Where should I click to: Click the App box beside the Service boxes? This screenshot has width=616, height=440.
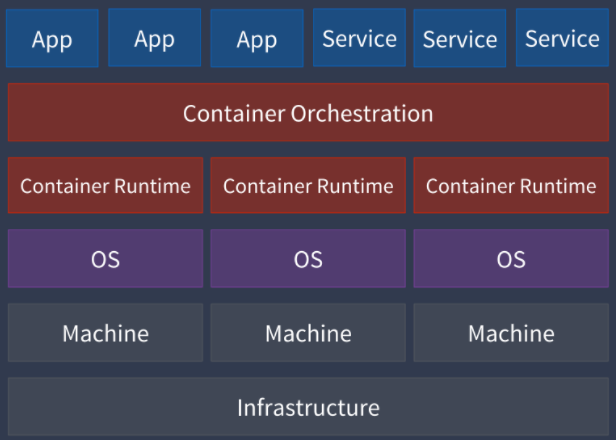tap(257, 39)
